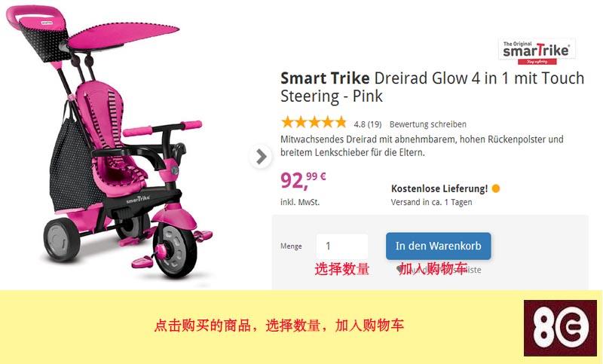
Task: Click the Kostenlose Lieferung! text
Action: pos(439,188)
